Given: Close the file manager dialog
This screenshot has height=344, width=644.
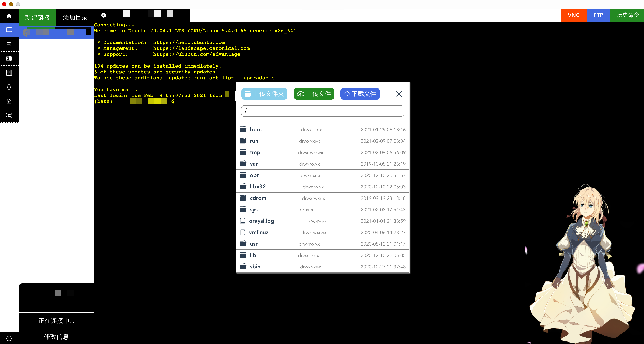Looking at the screenshot, I should pyautogui.click(x=399, y=94).
